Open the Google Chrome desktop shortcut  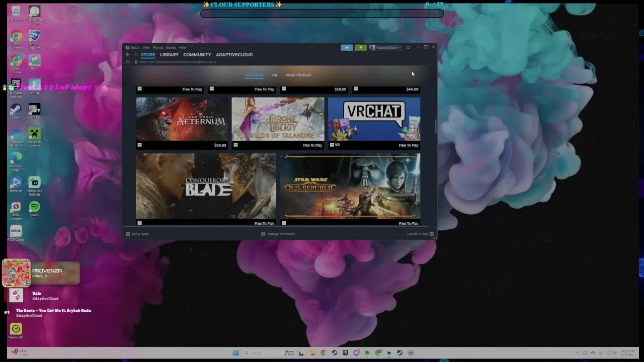[16, 40]
